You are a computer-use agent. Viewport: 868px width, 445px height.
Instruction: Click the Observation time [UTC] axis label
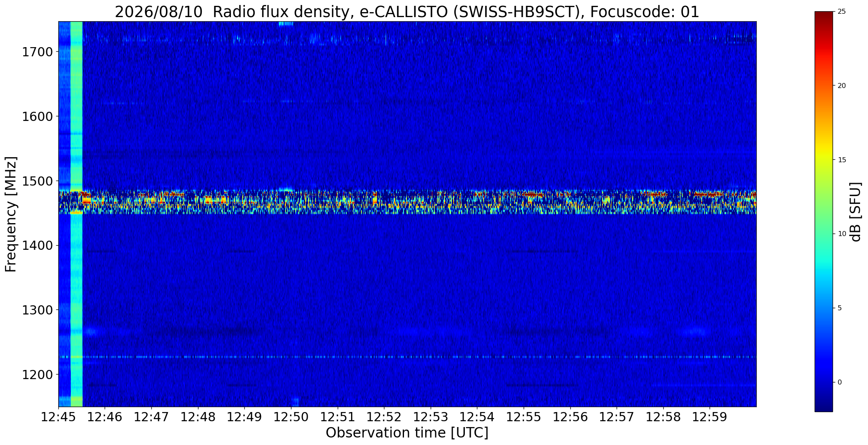click(407, 433)
